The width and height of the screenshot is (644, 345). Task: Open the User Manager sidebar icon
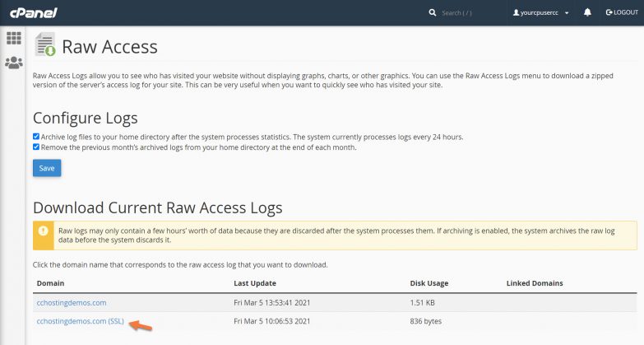tap(13, 63)
